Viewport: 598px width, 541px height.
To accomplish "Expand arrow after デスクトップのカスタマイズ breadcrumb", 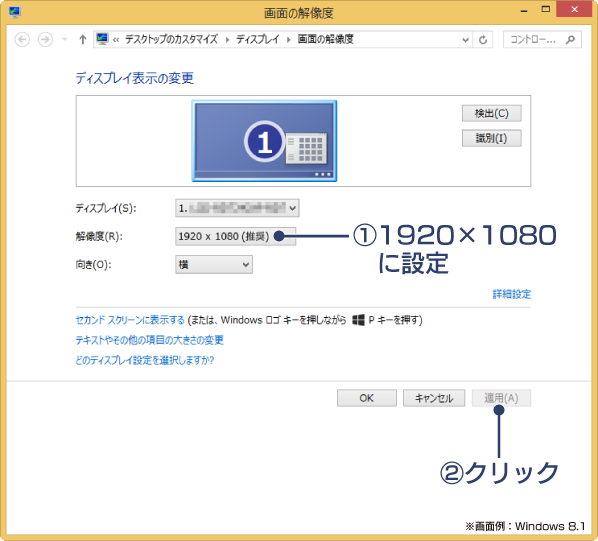I will pos(227,40).
